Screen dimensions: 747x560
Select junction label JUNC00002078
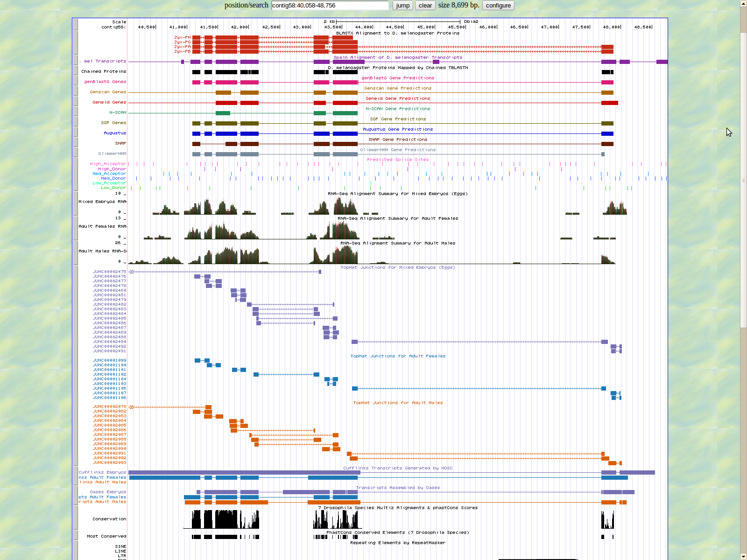click(109, 406)
